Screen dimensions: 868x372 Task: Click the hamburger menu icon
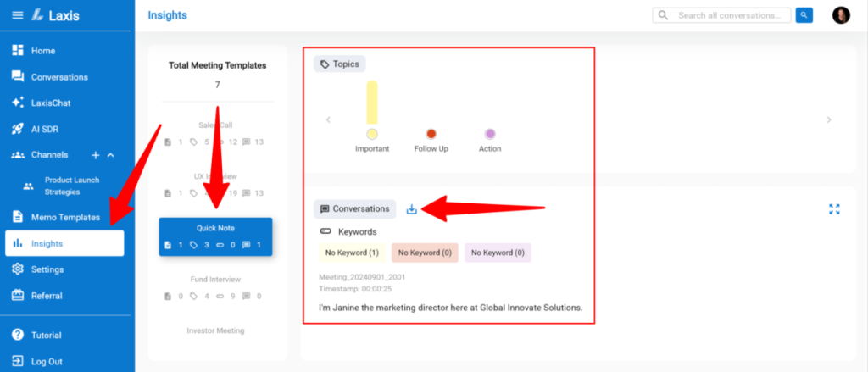17,15
